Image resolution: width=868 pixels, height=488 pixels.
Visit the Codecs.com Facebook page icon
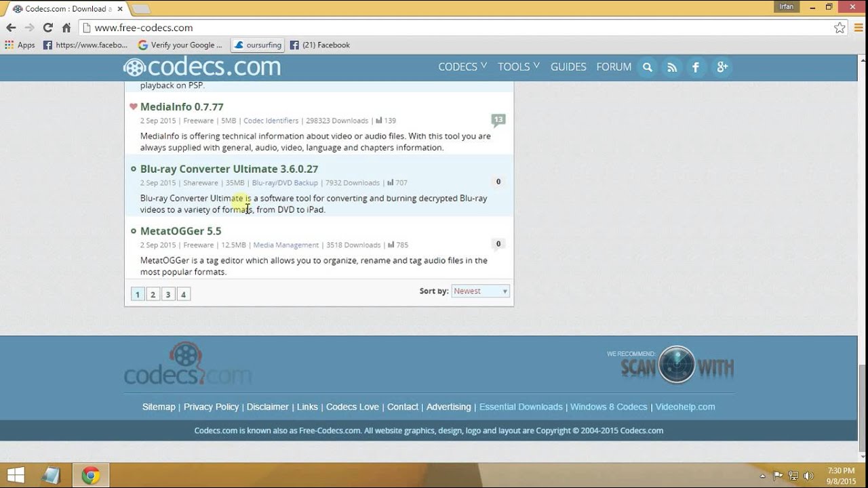click(x=696, y=67)
